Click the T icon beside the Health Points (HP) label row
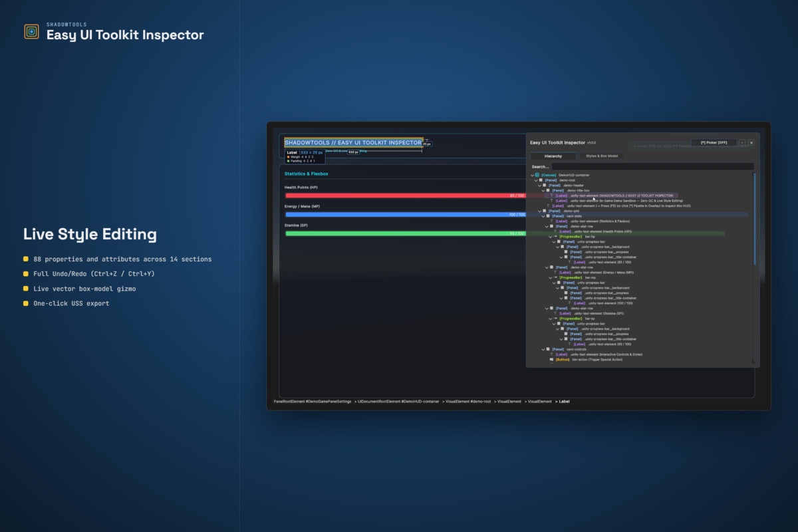 click(x=555, y=231)
